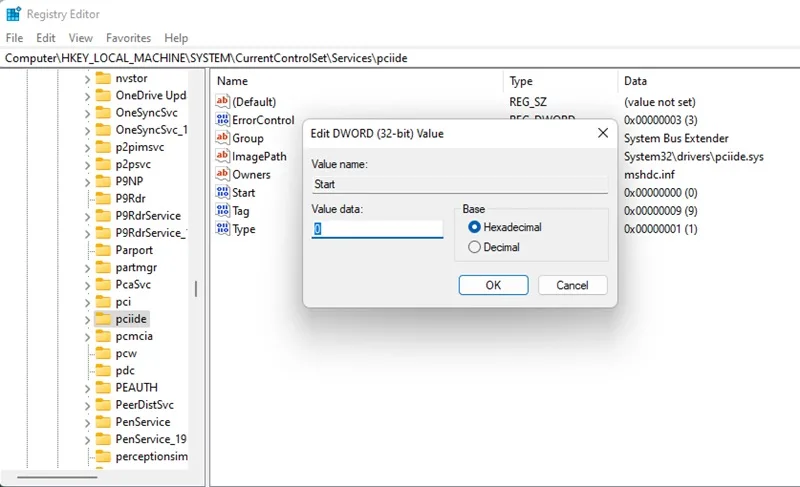This screenshot has width=800, height=487.
Task: Click the REG_SZ type of (Default)
Action: (528, 101)
